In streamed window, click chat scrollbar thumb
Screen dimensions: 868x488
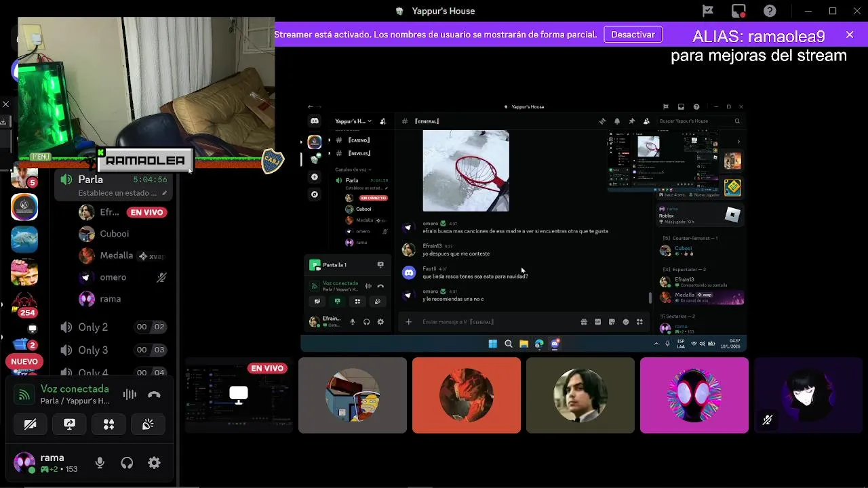(x=650, y=298)
